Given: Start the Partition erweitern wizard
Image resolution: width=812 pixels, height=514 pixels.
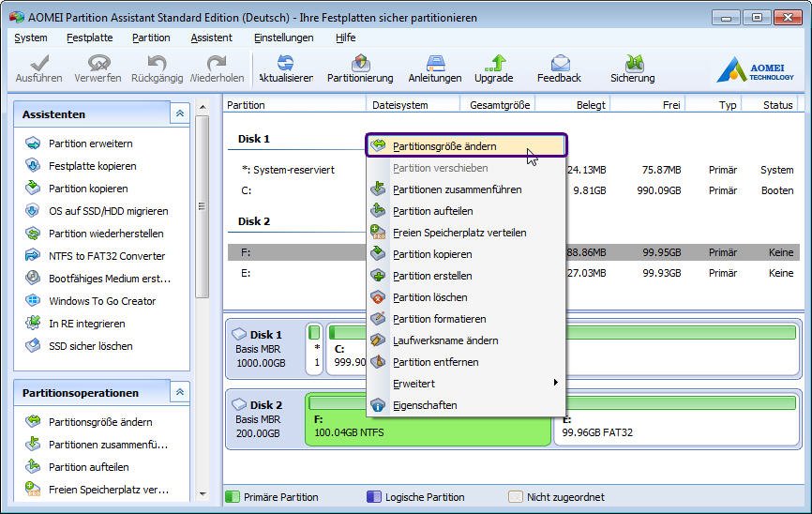Looking at the screenshot, I should point(80,144).
